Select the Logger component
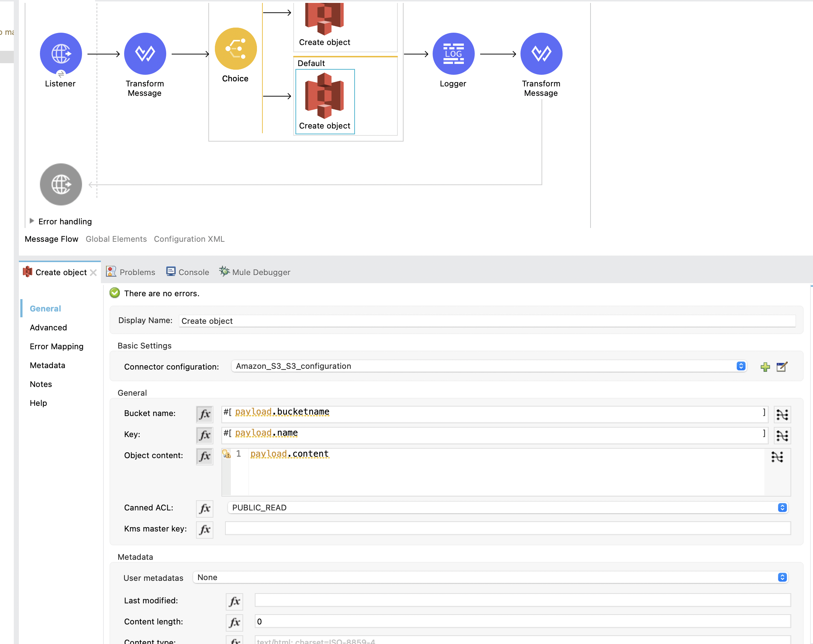 453,53
